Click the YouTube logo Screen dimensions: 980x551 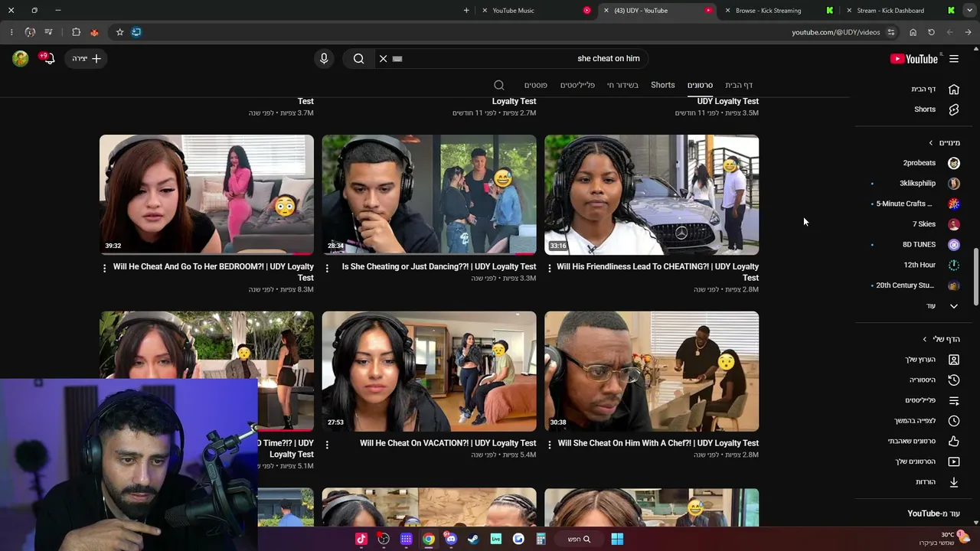(x=913, y=59)
